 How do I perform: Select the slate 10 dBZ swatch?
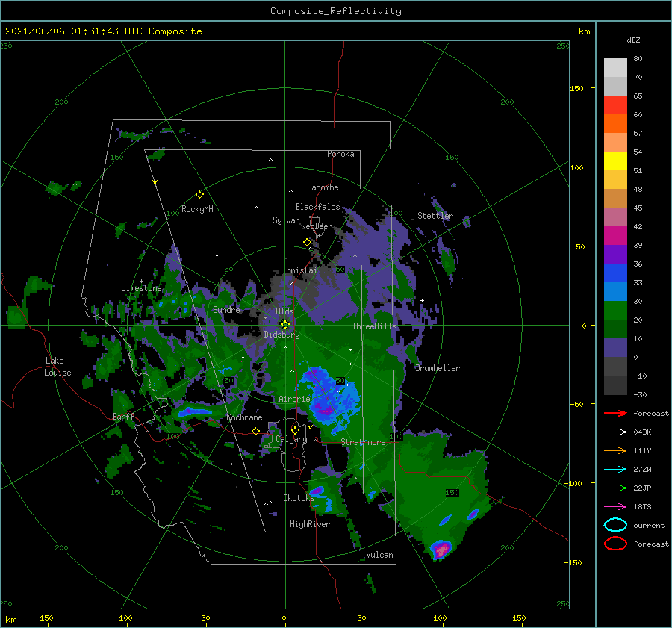[x=615, y=347]
